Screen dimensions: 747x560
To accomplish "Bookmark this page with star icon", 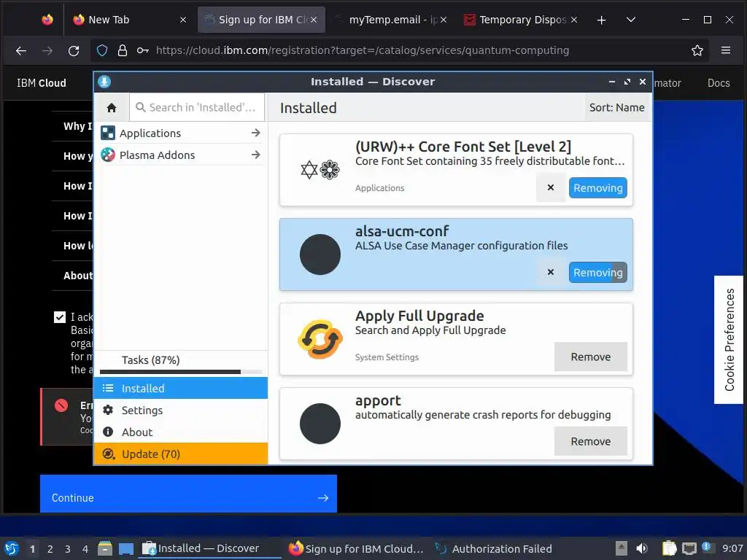I will coord(697,50).
